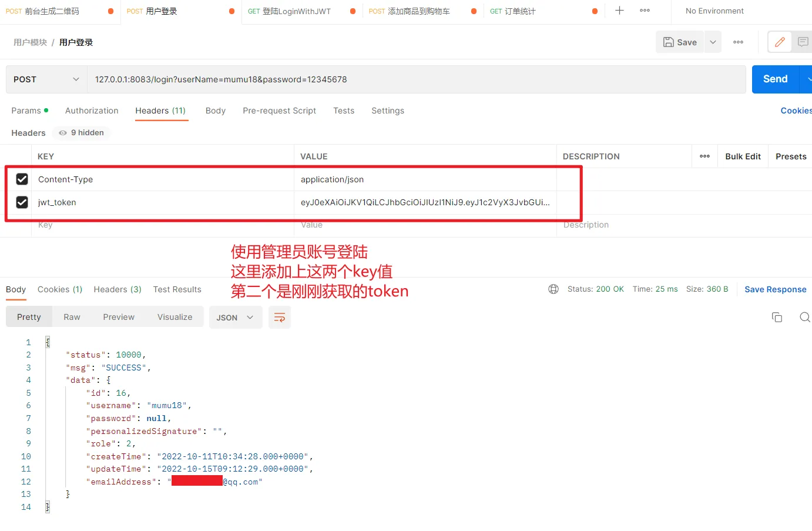Select the Headers (11) request tab
The height and width of the screenshot is (531, 812).
[x=160, y=111]
